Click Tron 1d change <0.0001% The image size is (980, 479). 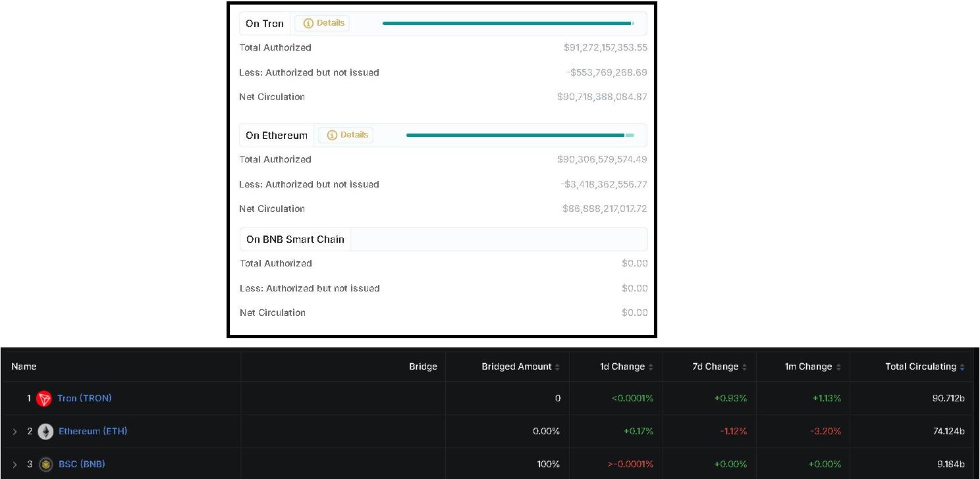(x=633, y=398)
